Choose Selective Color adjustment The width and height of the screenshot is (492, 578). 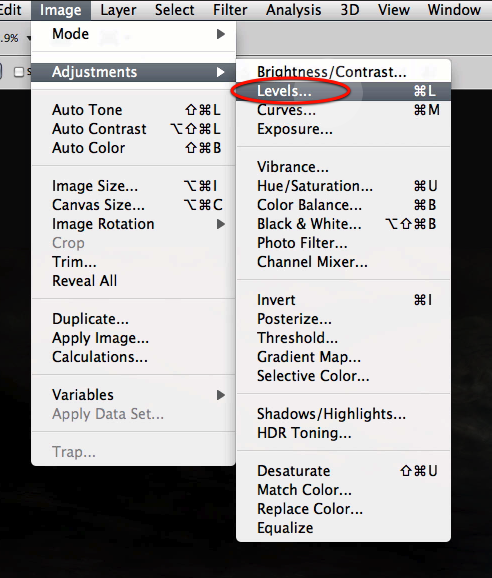343,376
